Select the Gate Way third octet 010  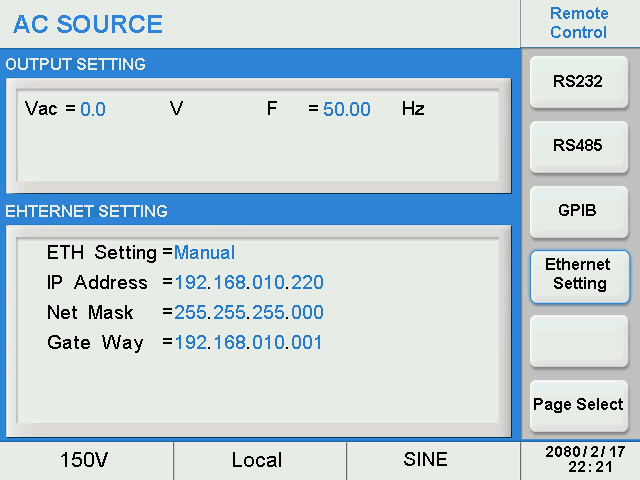click(x=268, y=343)
